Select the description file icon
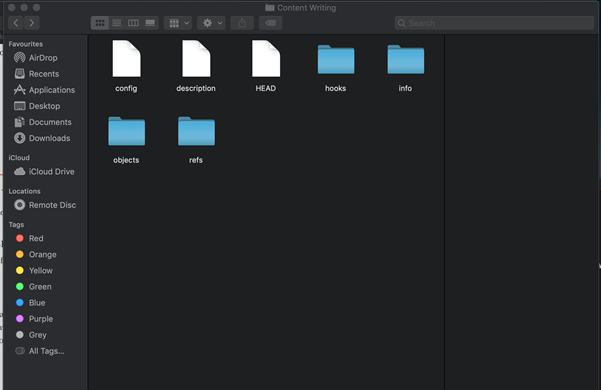Image resolution: width=601 pixels, height=390 pixels. point(196,59)
